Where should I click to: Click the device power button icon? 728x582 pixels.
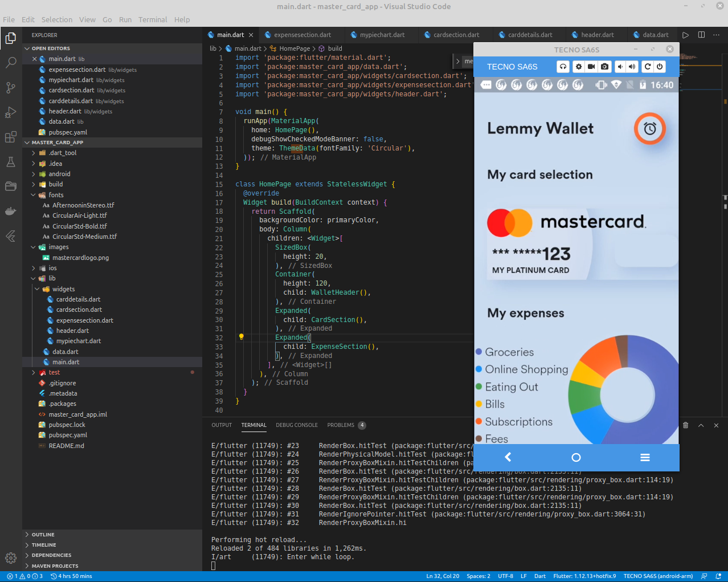pyautogui.click(x=660, y=67)
